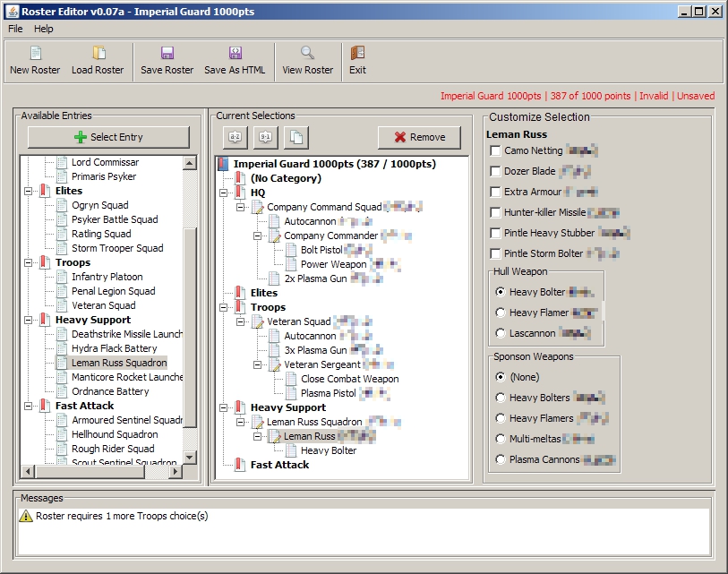Click the Save Roster floppy icon
Image resolution: width=728 pixels, height=574 pixels.
point(167,53)
